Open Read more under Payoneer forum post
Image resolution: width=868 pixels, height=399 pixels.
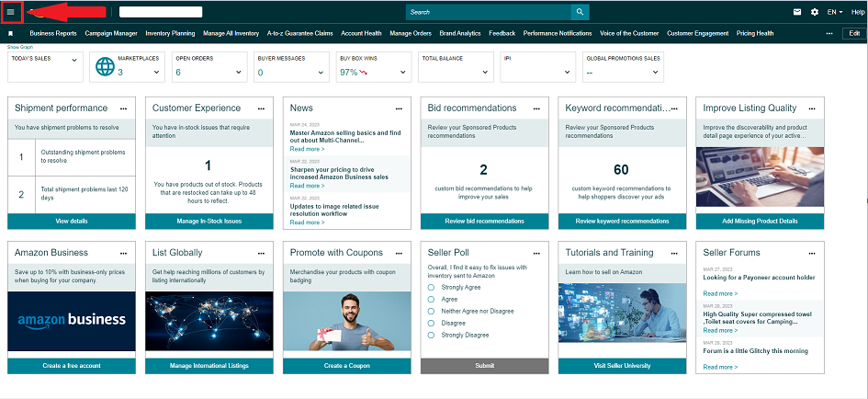coord(720,293)
